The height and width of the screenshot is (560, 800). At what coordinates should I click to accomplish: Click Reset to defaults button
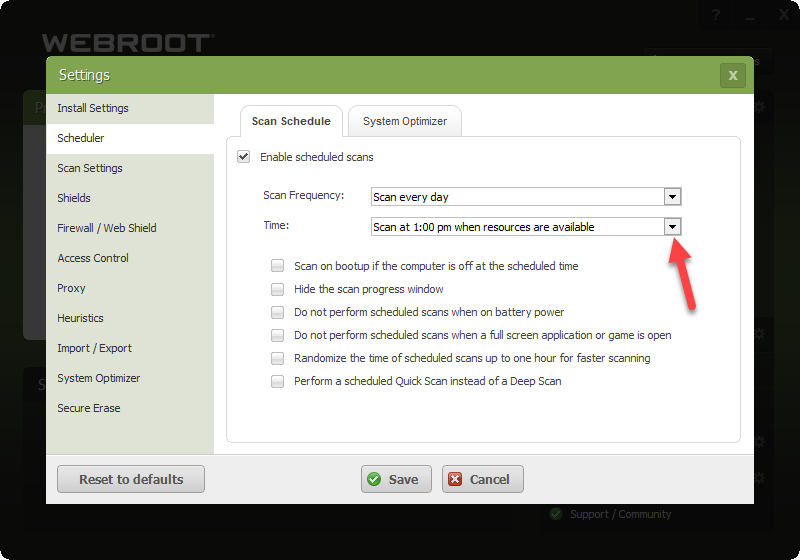[131, 479]
